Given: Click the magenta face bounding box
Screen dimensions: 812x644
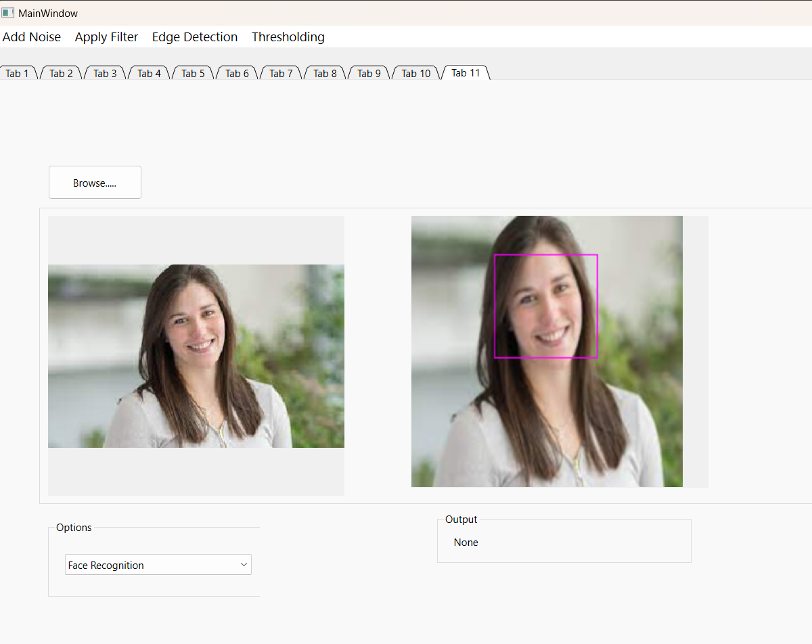Looking at the screenshot, I should pyautogui.click(x=546, y=306).
